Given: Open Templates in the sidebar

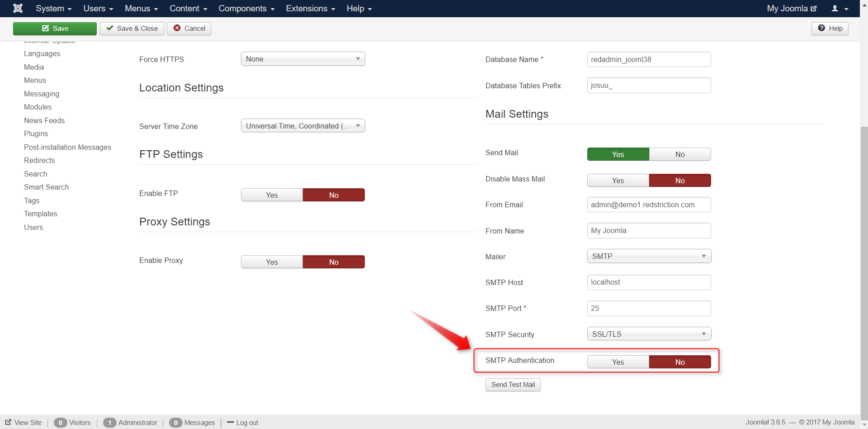Looking at the screenshot, I should click(41, 214).
